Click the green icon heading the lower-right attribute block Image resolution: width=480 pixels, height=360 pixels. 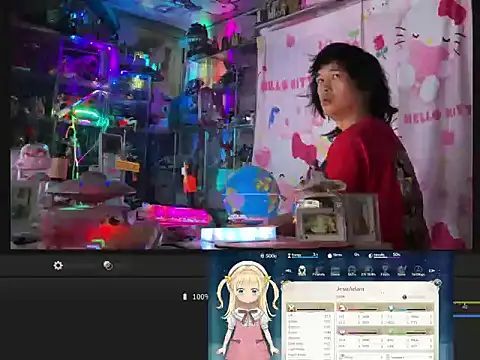click(x=391, y=332)
